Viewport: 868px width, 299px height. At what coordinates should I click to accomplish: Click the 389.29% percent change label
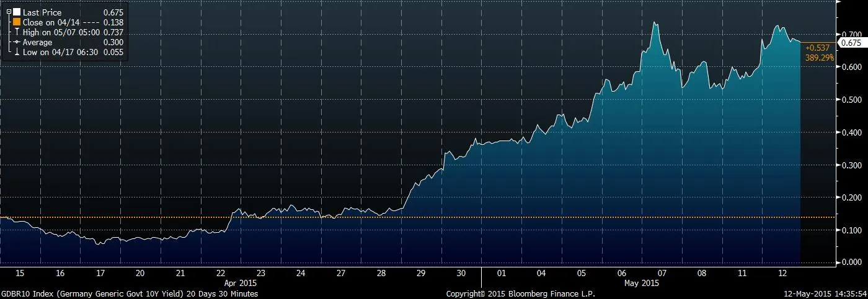[x=820, y=56]
